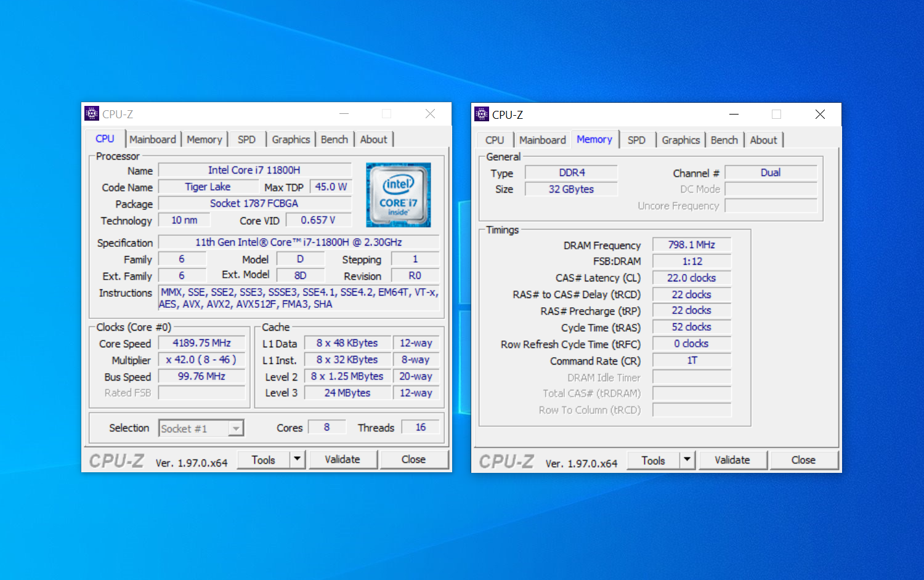The height and width of the screenshot is (580, 924).
Task: Minimize the right CPU-Z window
Action: point(734,114)
